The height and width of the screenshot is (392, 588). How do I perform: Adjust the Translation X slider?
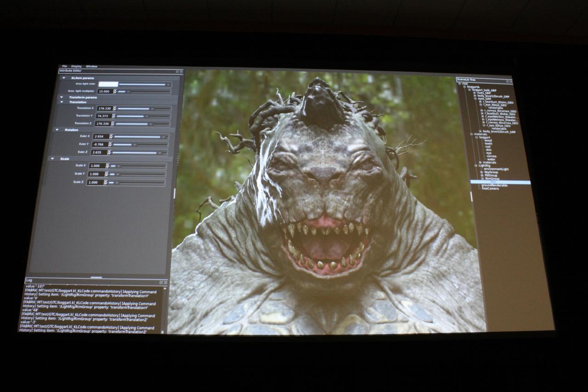click(x=144, y=108)
